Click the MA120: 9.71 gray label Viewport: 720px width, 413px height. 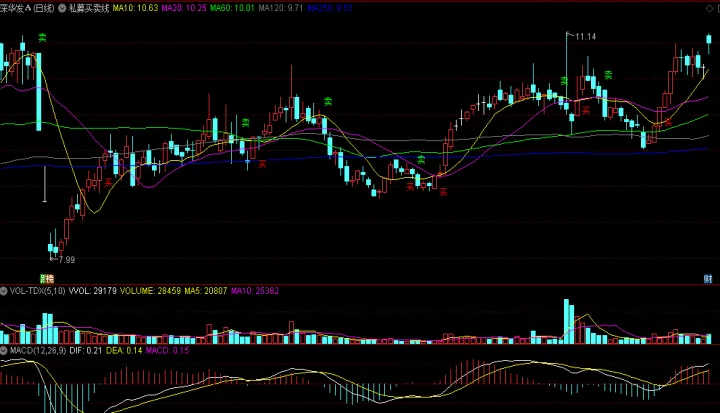(x=281, y=8)
